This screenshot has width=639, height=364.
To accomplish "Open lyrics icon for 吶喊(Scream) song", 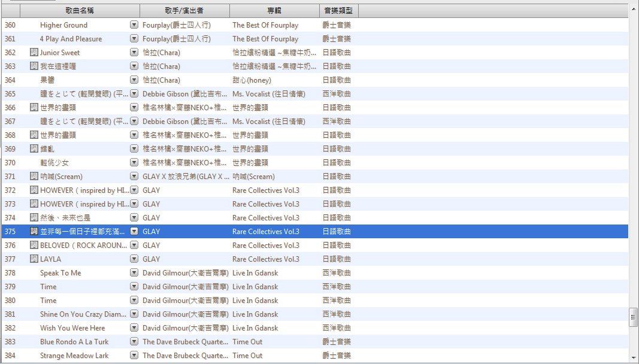I will point(34,177).
